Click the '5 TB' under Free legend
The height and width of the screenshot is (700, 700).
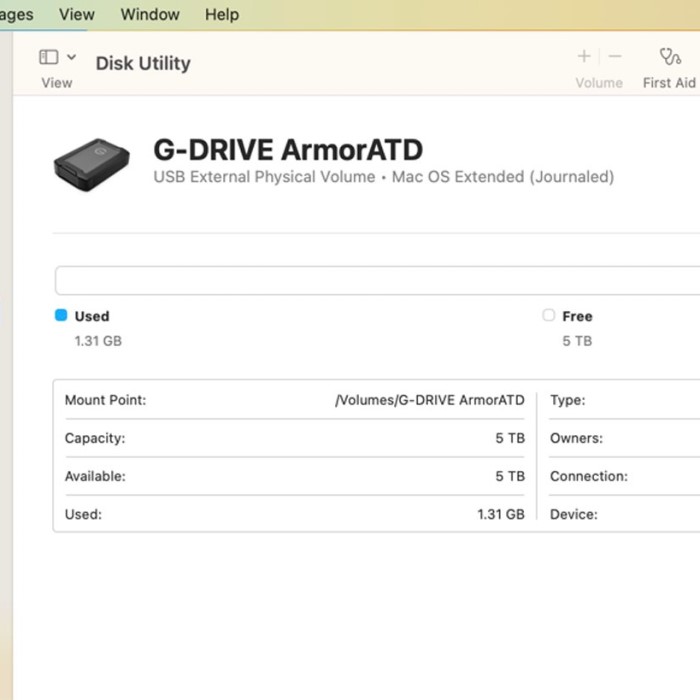click(577, 341)
